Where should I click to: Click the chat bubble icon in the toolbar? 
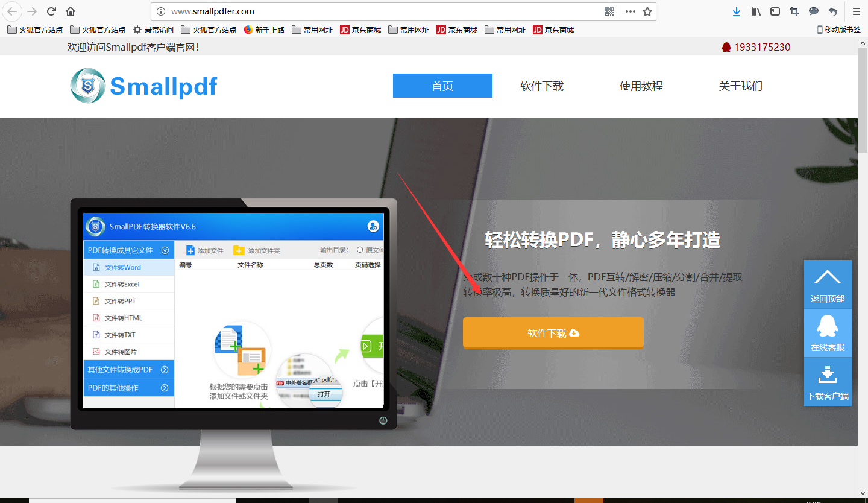814,11
